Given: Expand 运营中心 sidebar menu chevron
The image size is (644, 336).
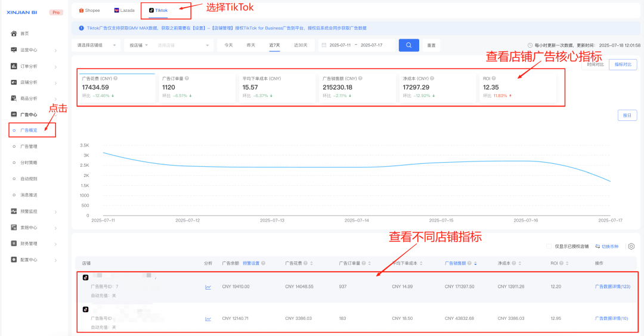Looking at the screenshot, I should (x=55, y=51).
